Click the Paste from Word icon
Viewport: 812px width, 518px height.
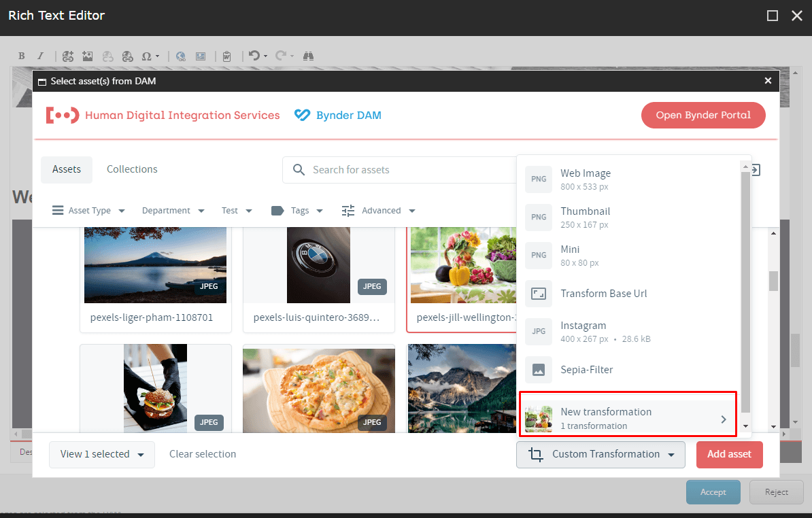pos(227,56)
